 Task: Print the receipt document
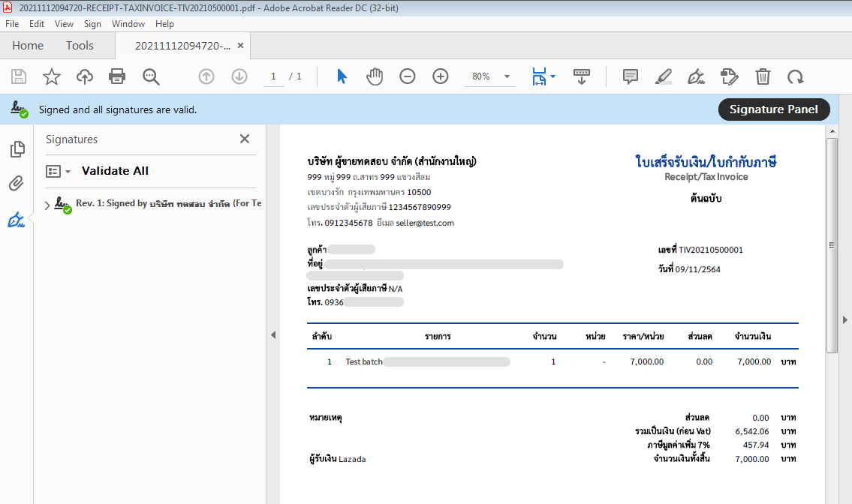(x=117, y=76)
